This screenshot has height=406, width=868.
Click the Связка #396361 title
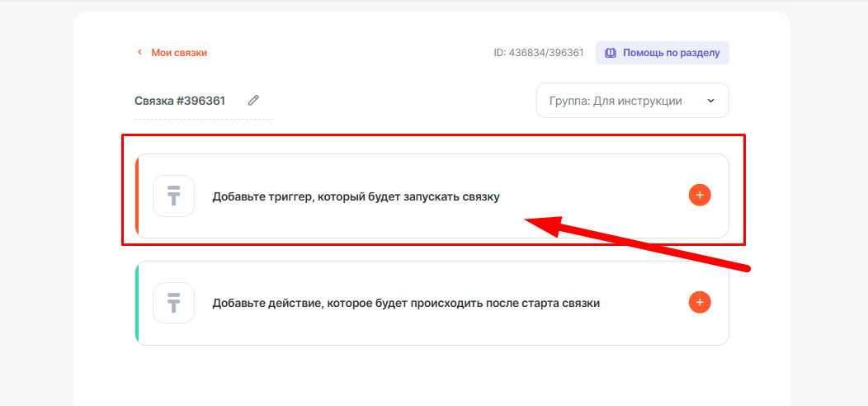point(180,101)
